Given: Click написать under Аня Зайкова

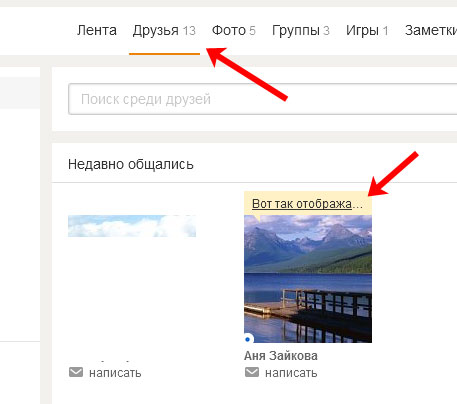Looking at the screenshot, I should 291,373.
